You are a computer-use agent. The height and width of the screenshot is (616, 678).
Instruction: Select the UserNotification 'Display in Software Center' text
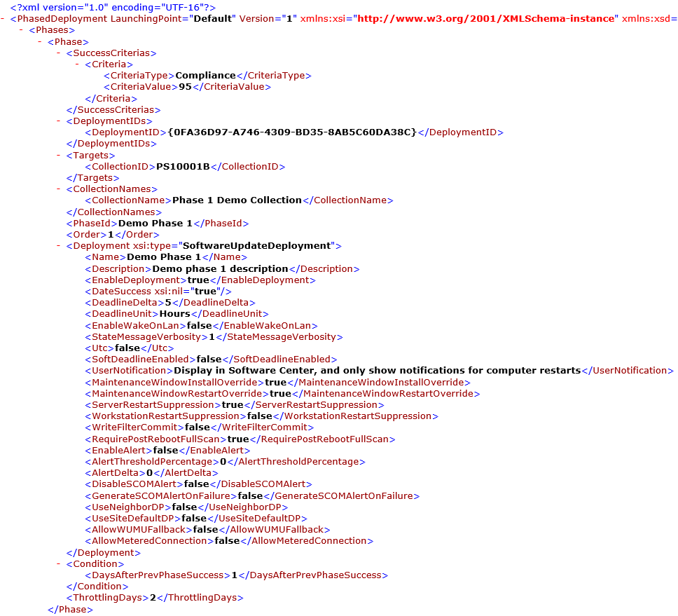click(377, 370)
